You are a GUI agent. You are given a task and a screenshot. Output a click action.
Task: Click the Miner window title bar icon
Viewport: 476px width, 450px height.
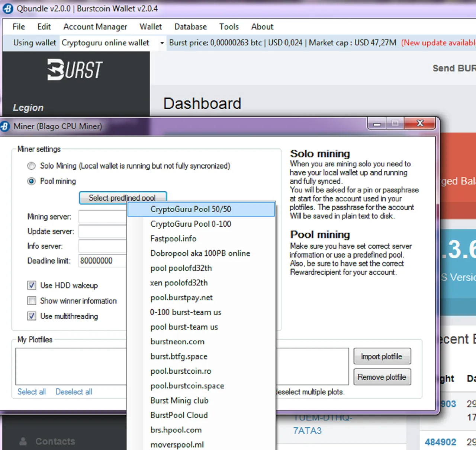5,126
